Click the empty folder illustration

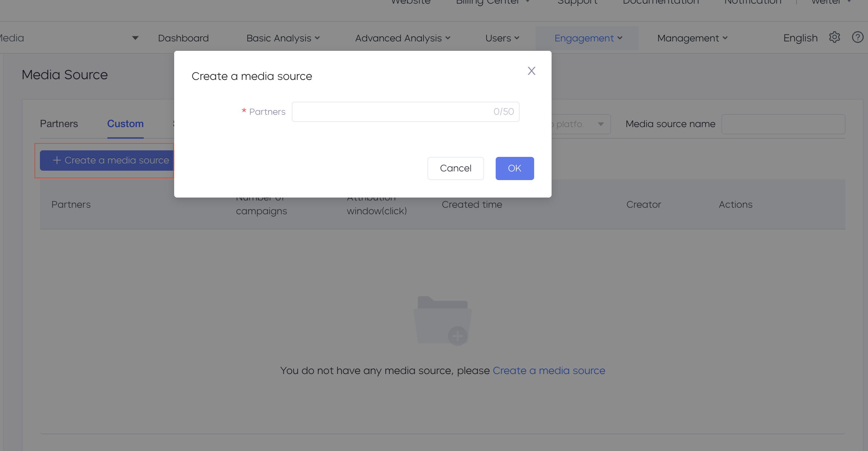pyautogui.click(x=442, y=321)
